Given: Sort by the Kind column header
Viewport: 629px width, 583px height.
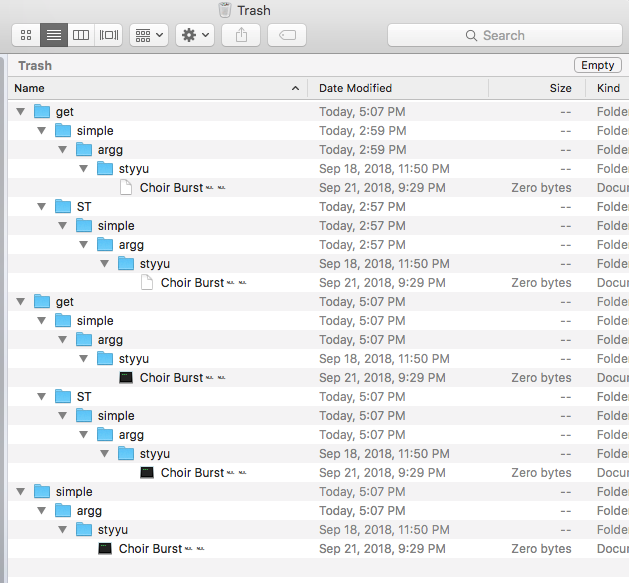Looking at the screenshot, I should [x=607, y=88].
